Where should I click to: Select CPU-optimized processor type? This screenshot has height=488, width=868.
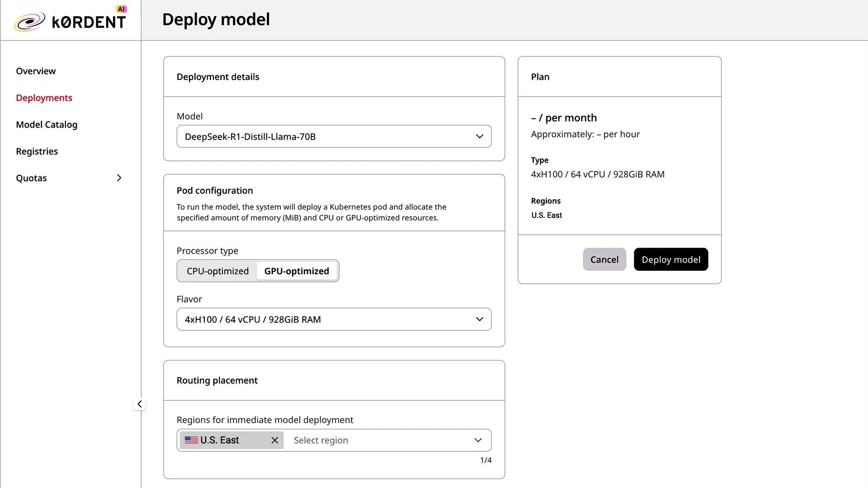(x=217, y=271)
